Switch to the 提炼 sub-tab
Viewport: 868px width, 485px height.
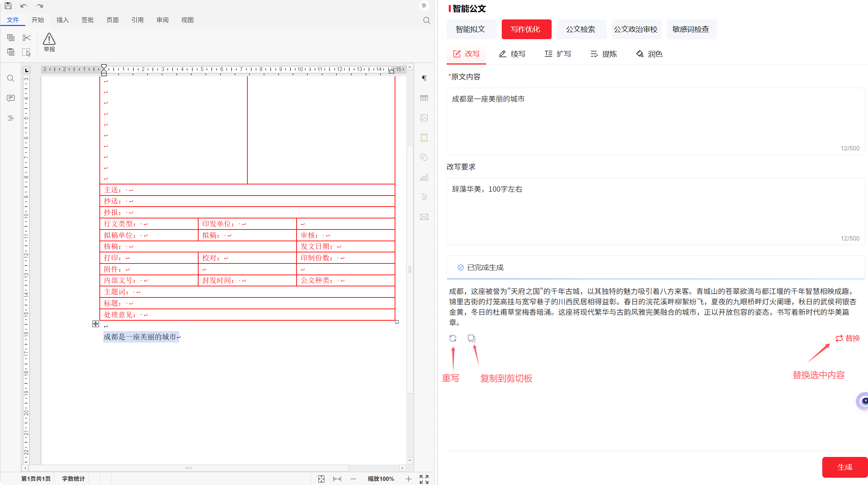pos(604,54)
